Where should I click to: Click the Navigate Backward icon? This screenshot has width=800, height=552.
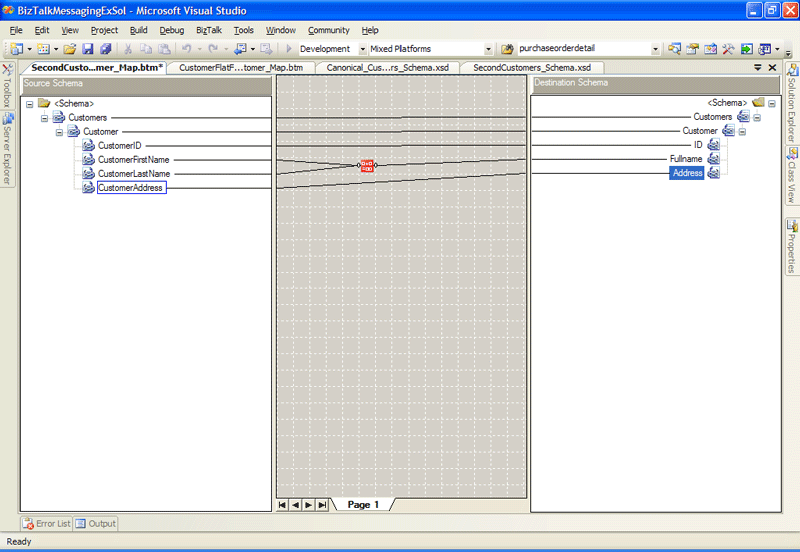coord(240,49)
